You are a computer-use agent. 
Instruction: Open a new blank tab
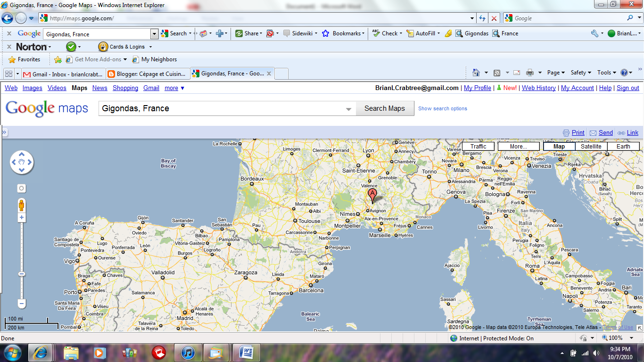click(x=281, y=74)
